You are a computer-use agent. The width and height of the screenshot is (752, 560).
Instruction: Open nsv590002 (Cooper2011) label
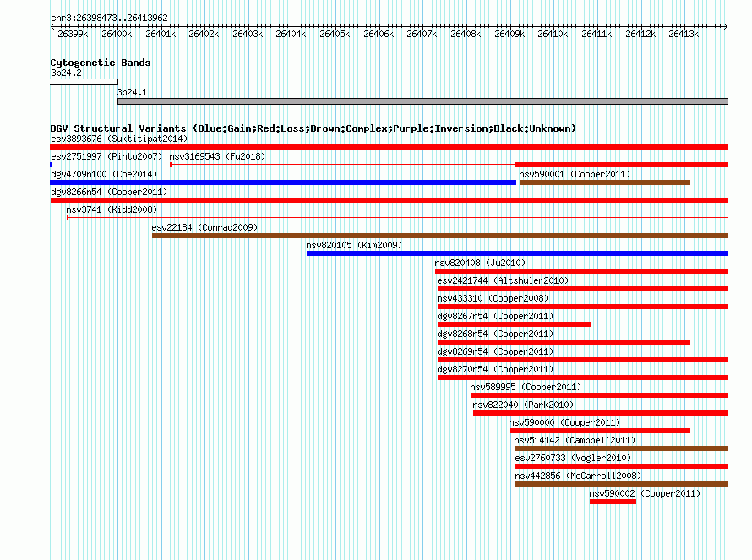coord(645,493)
